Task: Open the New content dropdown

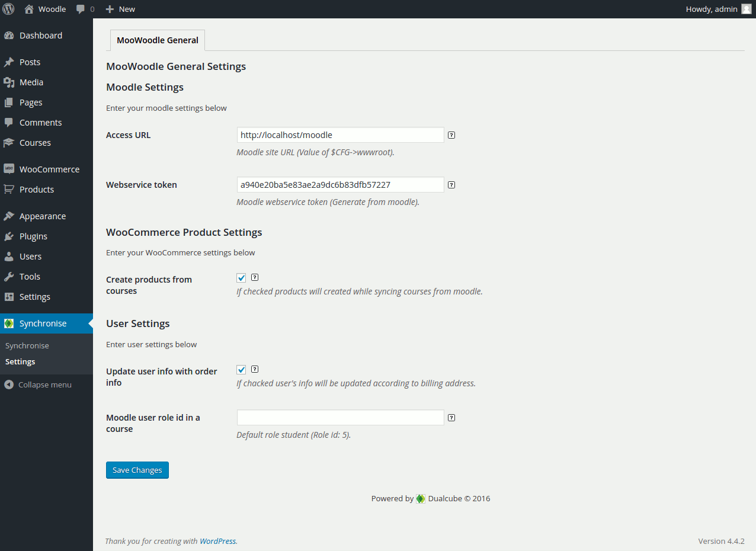Action: (120, 9)
